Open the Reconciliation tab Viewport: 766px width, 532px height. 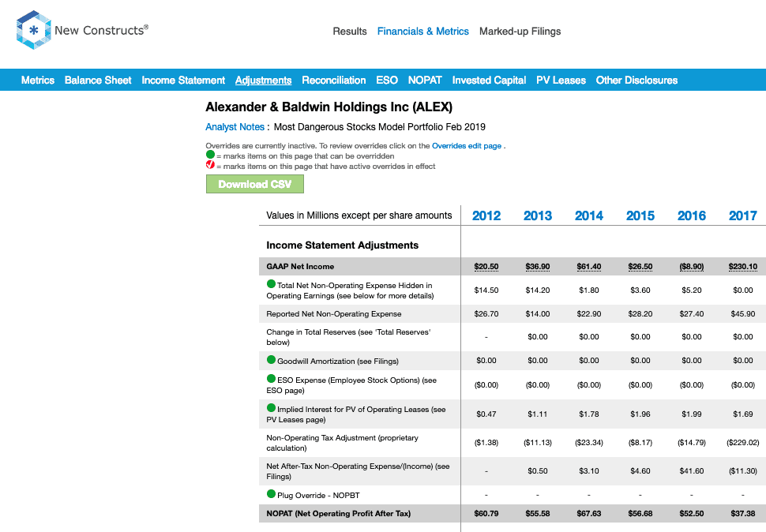coord(334,80)
